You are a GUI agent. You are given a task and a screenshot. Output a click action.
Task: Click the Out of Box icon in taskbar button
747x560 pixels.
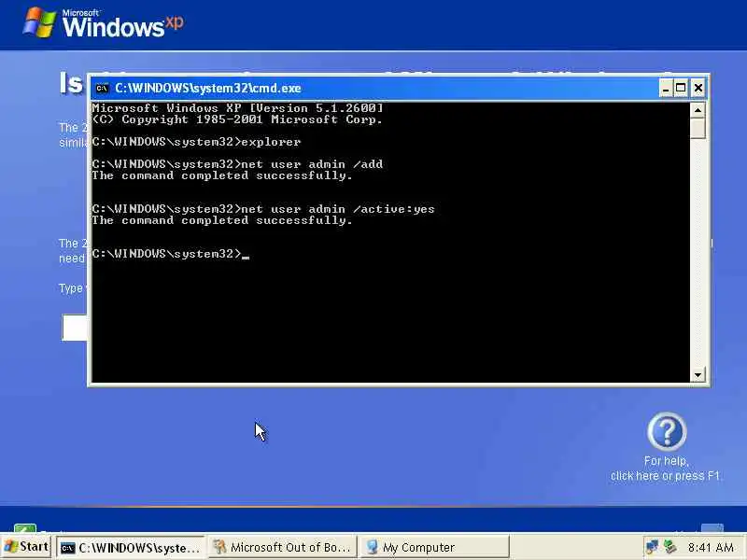click(x=219, y=547)
